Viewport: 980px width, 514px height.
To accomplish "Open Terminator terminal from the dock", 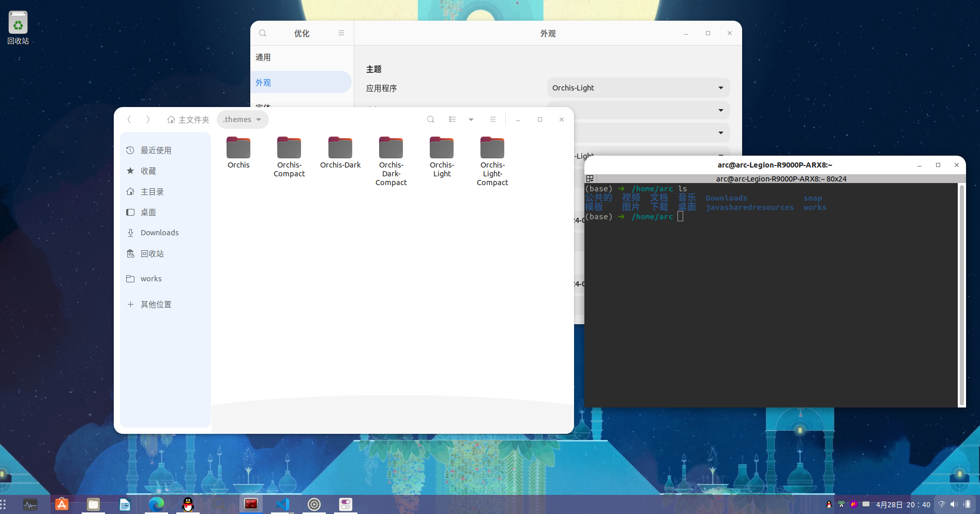I will (x=251, y=504).
